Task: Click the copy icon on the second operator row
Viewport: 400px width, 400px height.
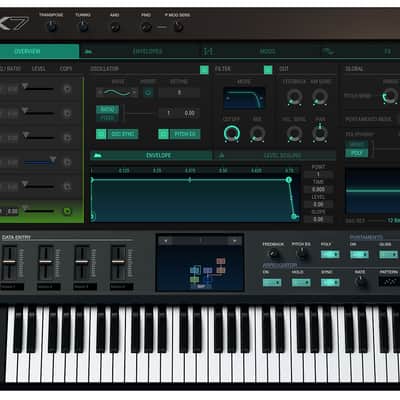Action: pos(67,114)
